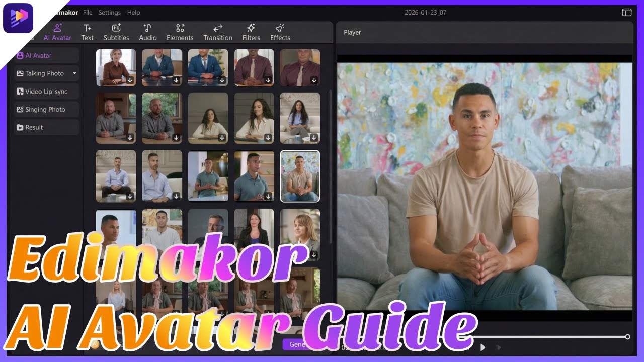Open the Text tool tab
This screenshot has width=644, height=362.
click(88, 32)
